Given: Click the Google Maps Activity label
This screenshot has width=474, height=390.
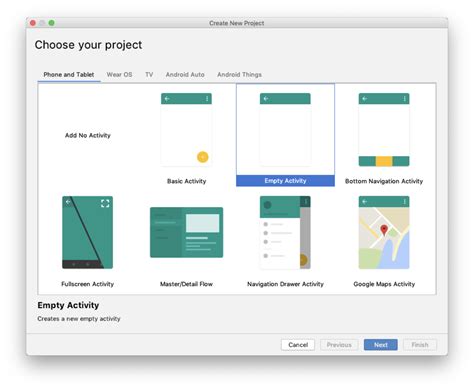Looking at the screenshot, I should click(x=384, y=284).
